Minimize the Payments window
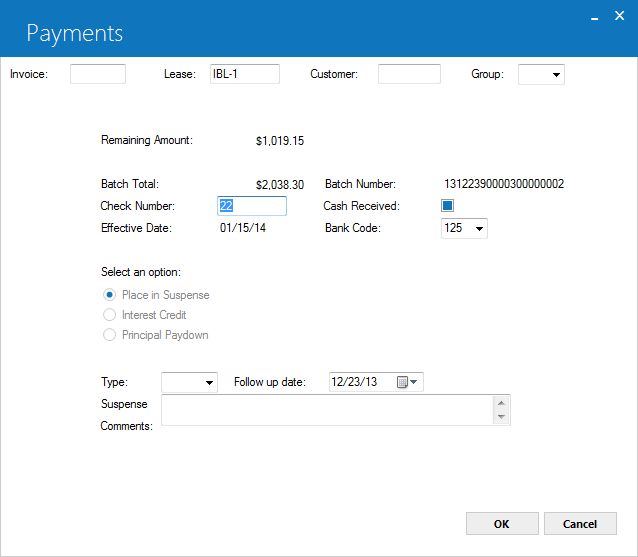The height and width of the screenshot is (557, 638). click(x=594, y=17)
